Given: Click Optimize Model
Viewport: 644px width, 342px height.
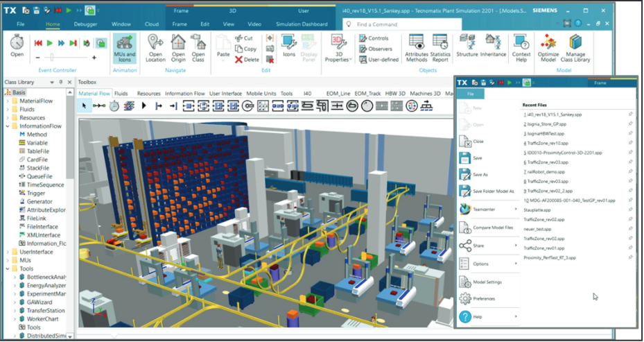Looking at the screenshot, I should pyautogui.click(x=548, y=49).
